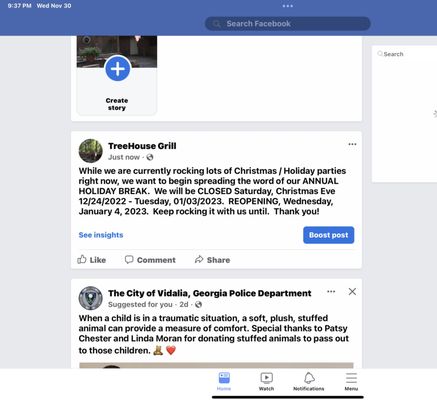Click the Search Facebook field
Image resolution: width=437 pixels, height=400 pixels.
pos(288,24)
